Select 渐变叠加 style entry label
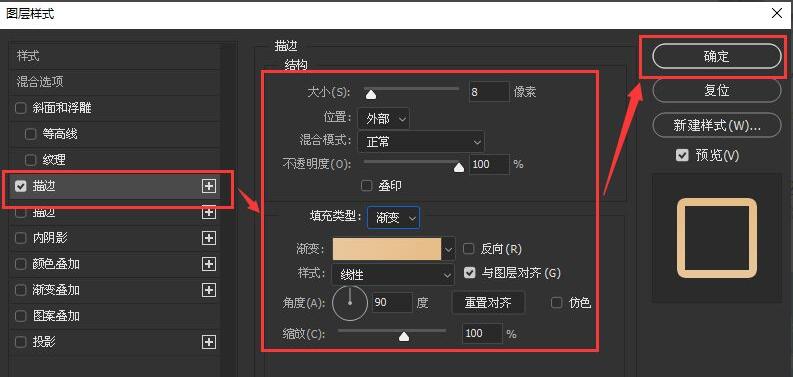Image resolution: width=793 pixels, height=377 pixels. pyautogui.click(x=56, y=290)
